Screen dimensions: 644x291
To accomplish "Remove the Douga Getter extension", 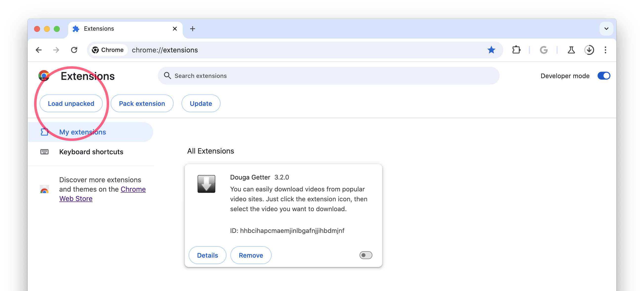I will 251,255.
